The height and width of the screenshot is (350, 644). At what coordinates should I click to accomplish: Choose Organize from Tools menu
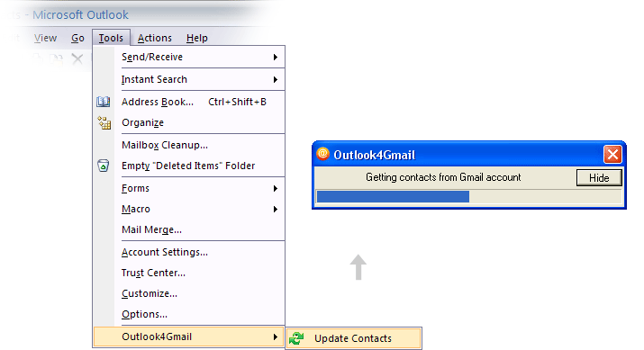(x=189, y=122)
